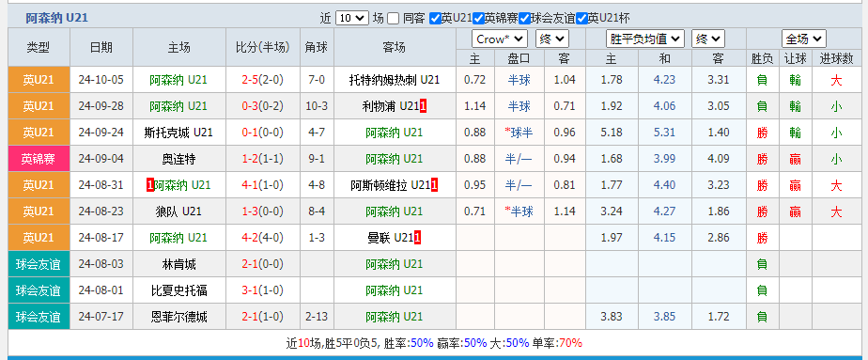
Task: Uncheck the 英U21 filter checkbox
Action: tap(436, 19)
